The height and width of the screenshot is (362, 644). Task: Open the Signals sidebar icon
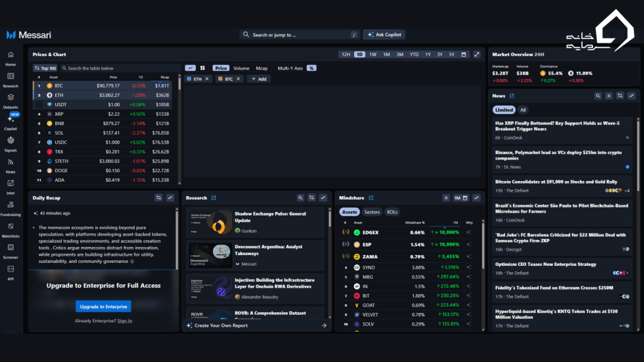pos(11,143)
